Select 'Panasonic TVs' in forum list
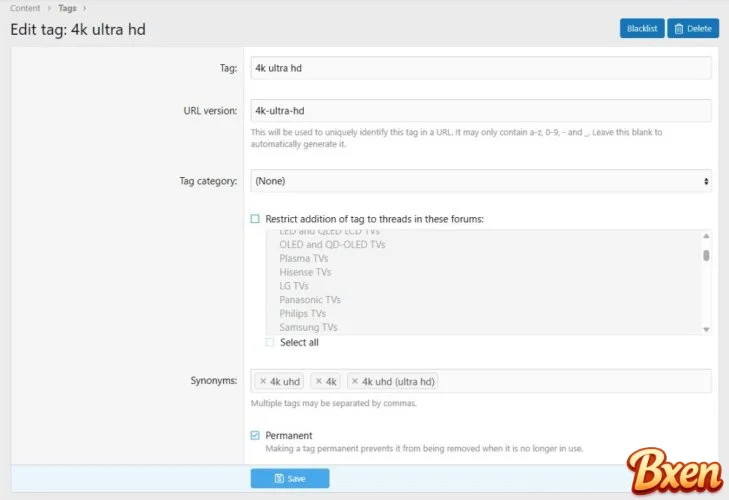 click(310, 300)
